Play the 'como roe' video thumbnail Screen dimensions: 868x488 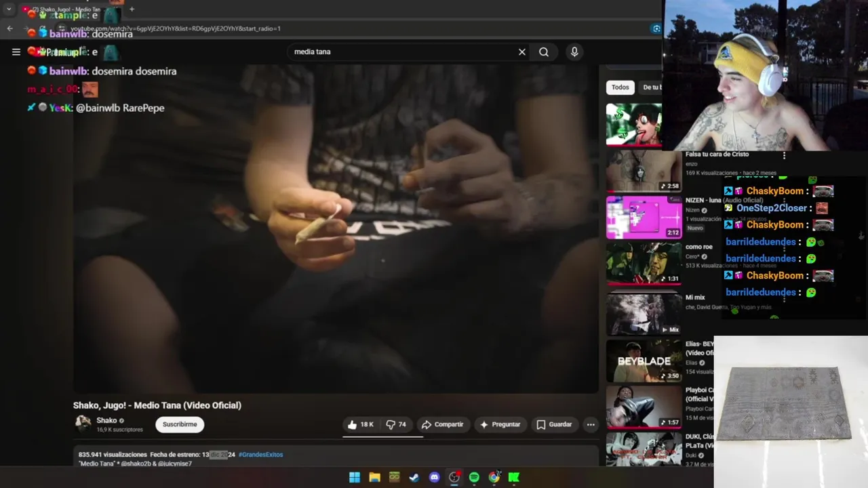(x=644, y=263)
